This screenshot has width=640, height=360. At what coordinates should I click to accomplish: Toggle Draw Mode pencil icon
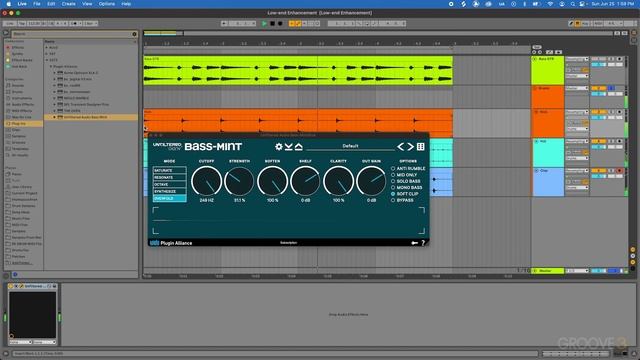point(571,24)
